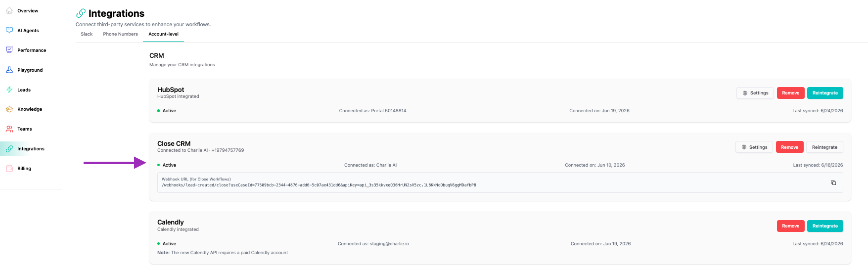This screenshot has width=868, height=270.
Task: Open the Teams people icon
Action: [9, 129]
